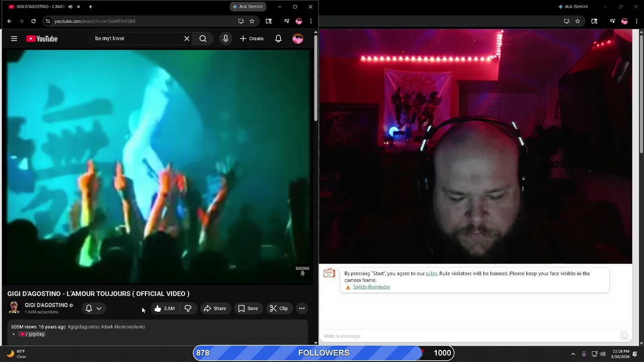Open media controls icon in YouTube window
Screen dimensions: 644x362
287,21
